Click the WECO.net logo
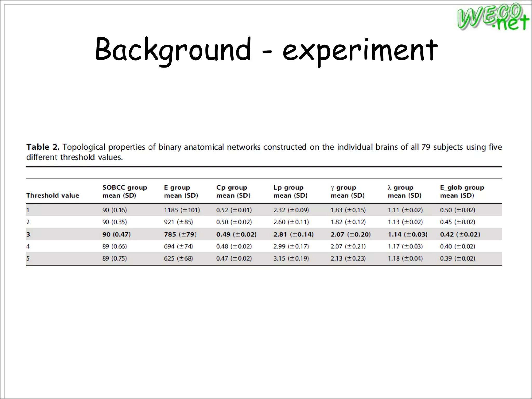The image size is (532, 399). pos(492,17)
